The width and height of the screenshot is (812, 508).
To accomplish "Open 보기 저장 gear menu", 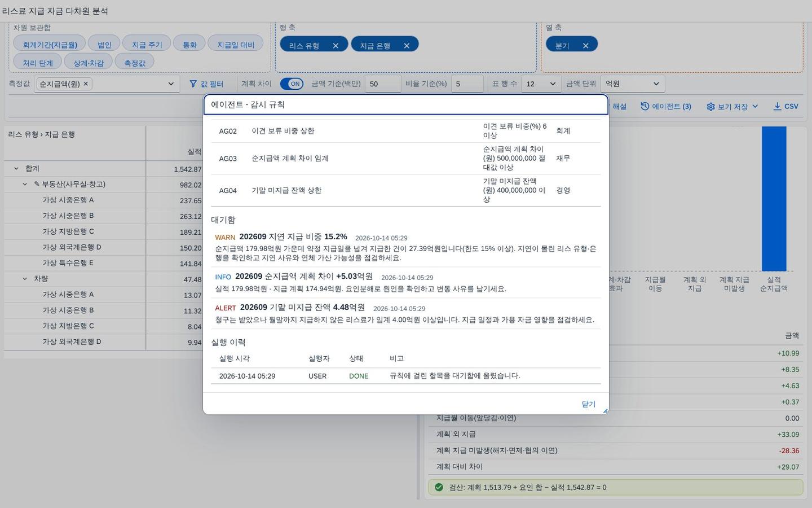I will pos(732,106).
